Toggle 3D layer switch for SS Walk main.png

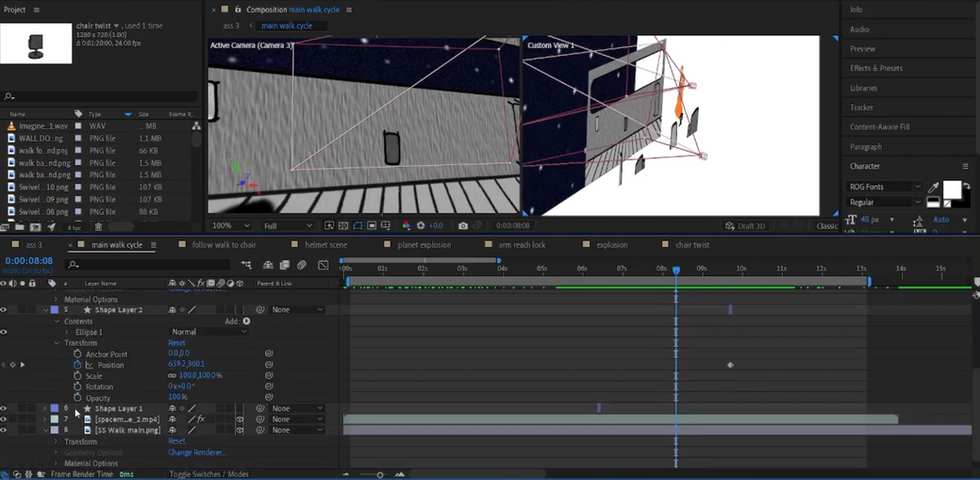pos(239,430)
